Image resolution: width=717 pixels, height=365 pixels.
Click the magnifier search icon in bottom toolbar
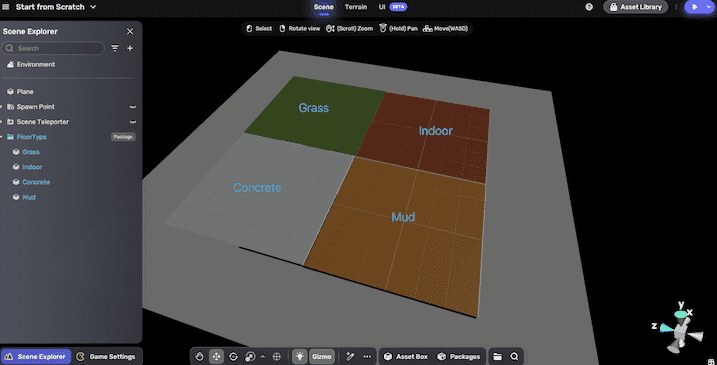point(514,356)
